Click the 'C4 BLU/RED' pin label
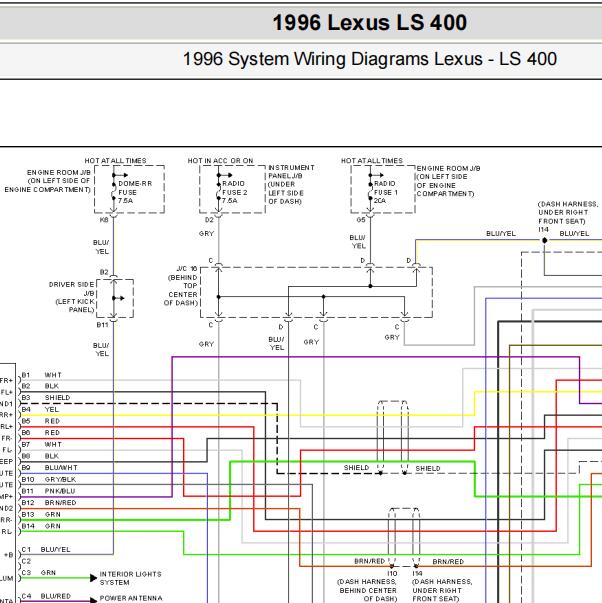This screenshot has height=603, width=602. coord(46,596)
